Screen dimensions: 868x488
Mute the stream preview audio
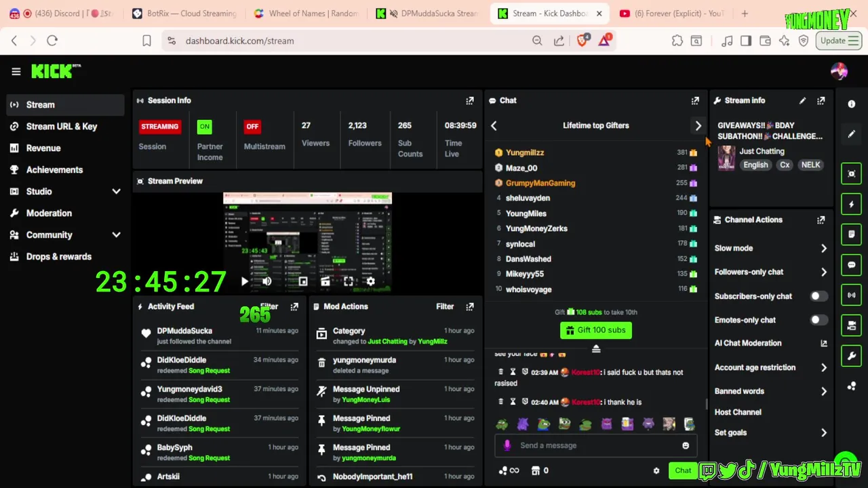[x=267, y=281]
